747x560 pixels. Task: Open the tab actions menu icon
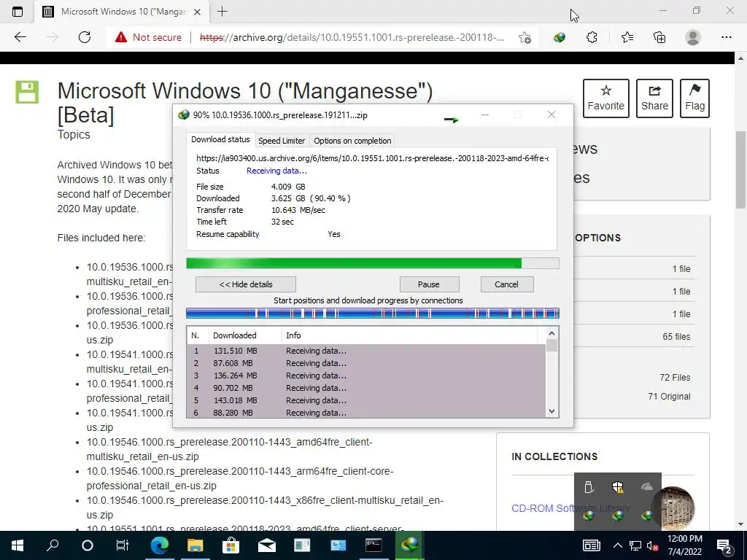pyautogui.click(x=18, y=12)
